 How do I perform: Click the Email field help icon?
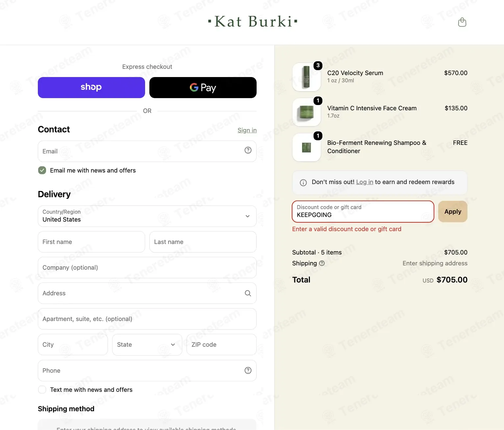248,150
